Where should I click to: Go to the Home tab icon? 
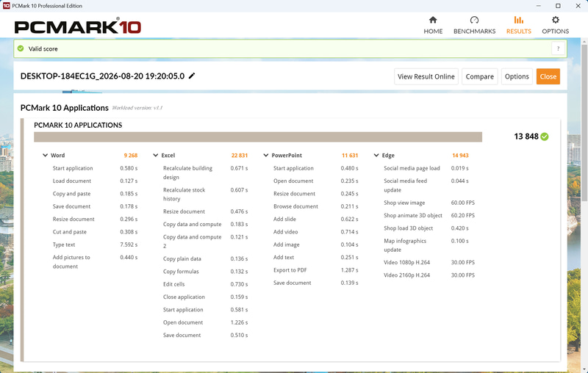[x=433, y=20]
